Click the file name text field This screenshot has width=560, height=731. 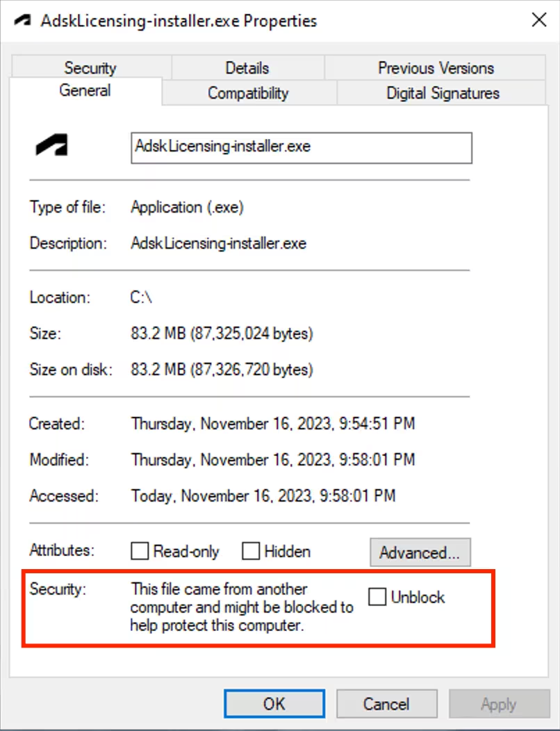coord(301,147)
